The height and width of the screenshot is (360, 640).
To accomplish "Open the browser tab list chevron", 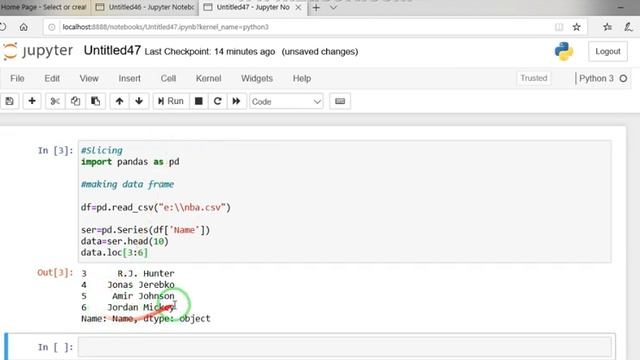I will pyautogui.click(x=333, y=7).
